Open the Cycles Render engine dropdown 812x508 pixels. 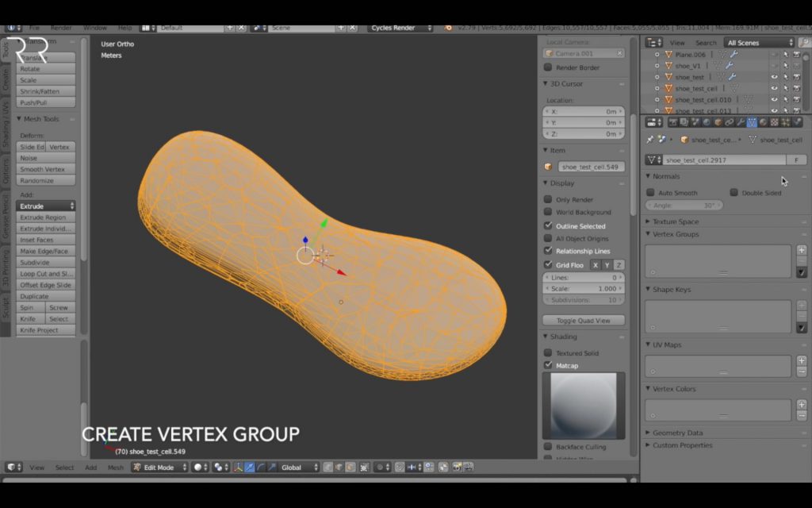point(400,28)
